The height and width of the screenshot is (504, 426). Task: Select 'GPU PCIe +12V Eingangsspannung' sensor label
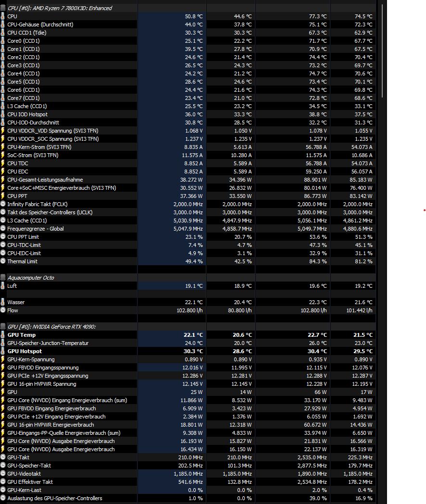coord(48,375)
